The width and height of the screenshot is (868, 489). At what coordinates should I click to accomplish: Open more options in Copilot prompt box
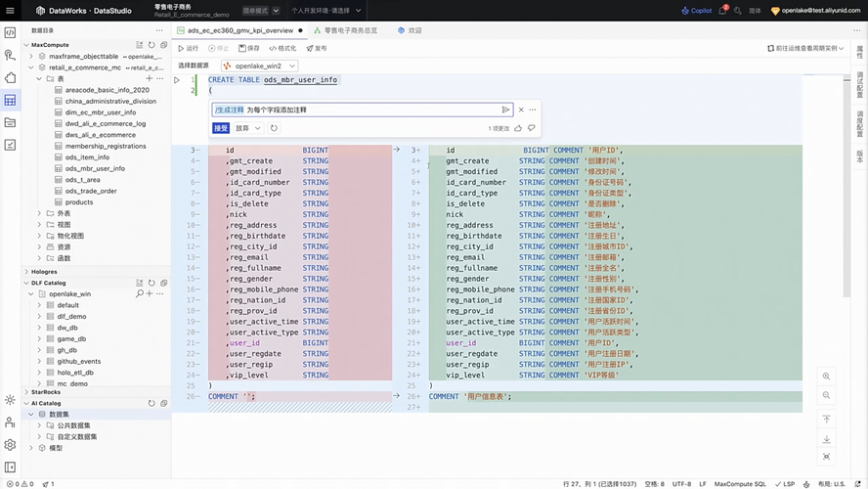[x=533, y=110]
